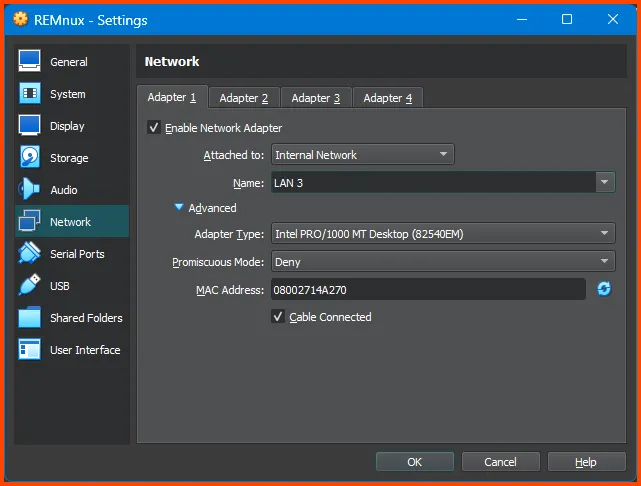Select the Storage disk icon
Image resolution: width=641 pixels, height=486 pixels.
(29, 157)
